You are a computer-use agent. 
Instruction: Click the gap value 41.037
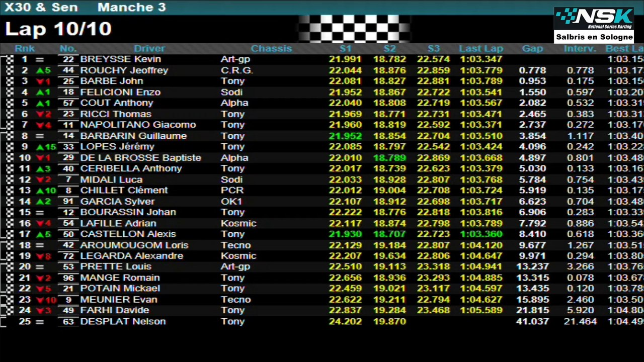click(531, 322)
